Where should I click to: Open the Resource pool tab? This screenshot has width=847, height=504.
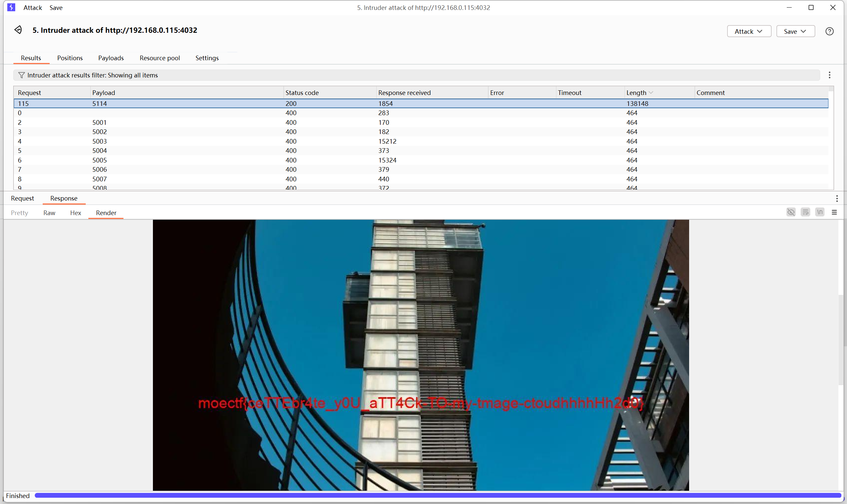(160, 58)
